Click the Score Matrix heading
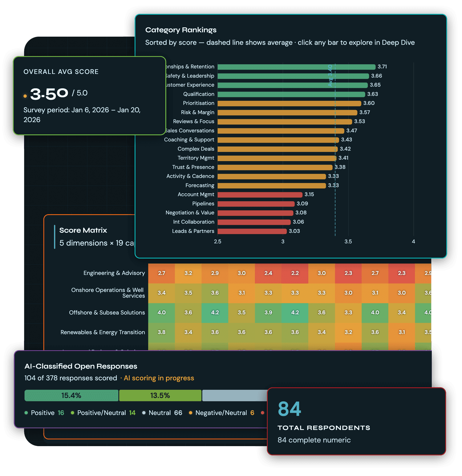Viewport: 462px width, 476px height. pyautogui.click(x=83, y=230)
